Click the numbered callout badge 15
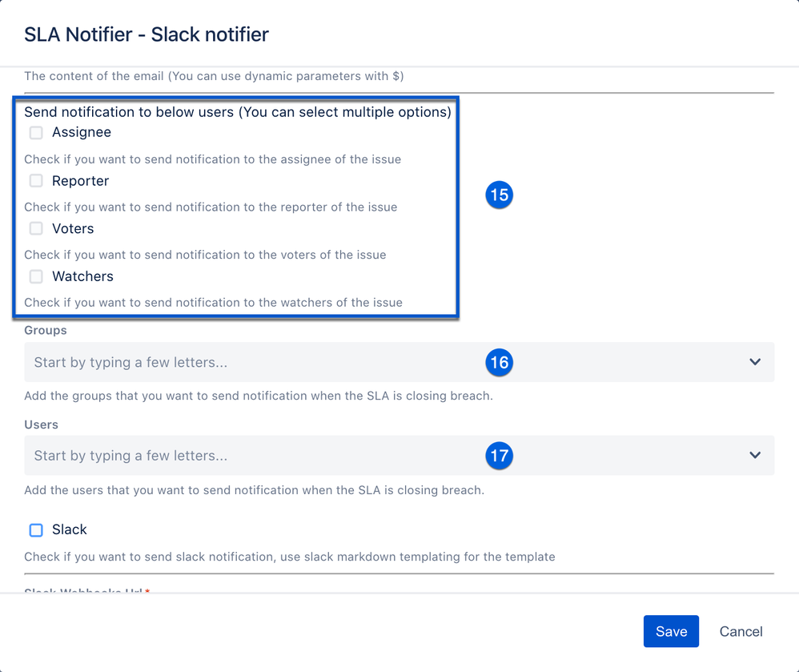 coord(499,195)
